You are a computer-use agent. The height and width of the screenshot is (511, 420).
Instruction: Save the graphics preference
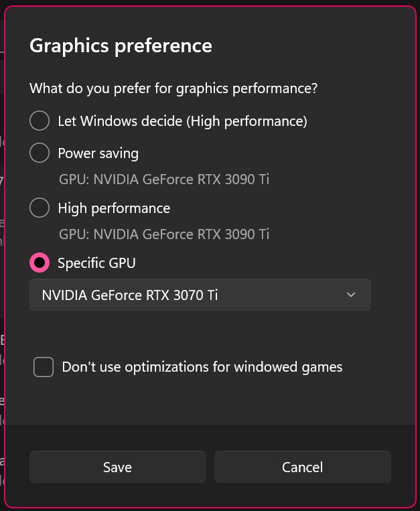coord(117,467)
